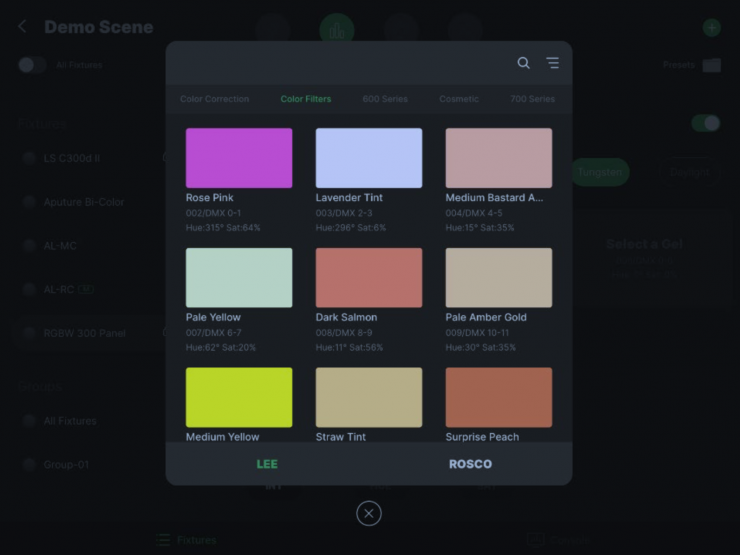740x555 pixels.
Task: Tap the Fixtures list icon at bottom
Action: pyautogui.click(x=163, y=540)
